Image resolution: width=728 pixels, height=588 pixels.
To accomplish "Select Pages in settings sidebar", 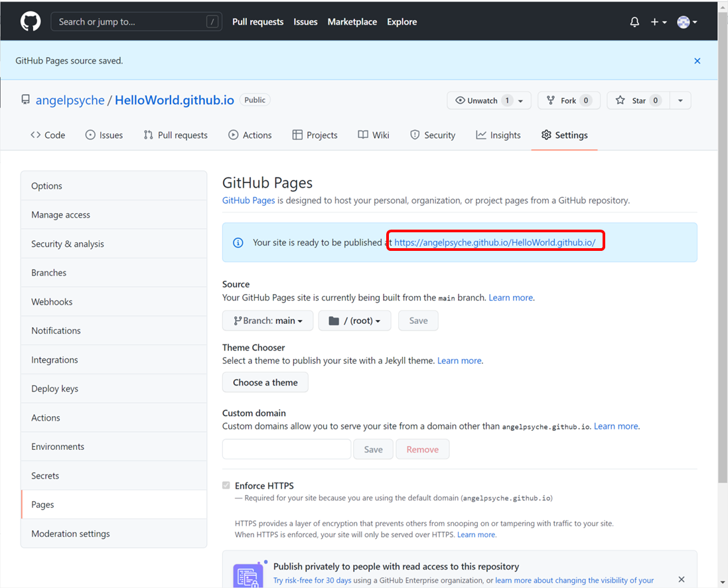I will click(x=113, y=504).
